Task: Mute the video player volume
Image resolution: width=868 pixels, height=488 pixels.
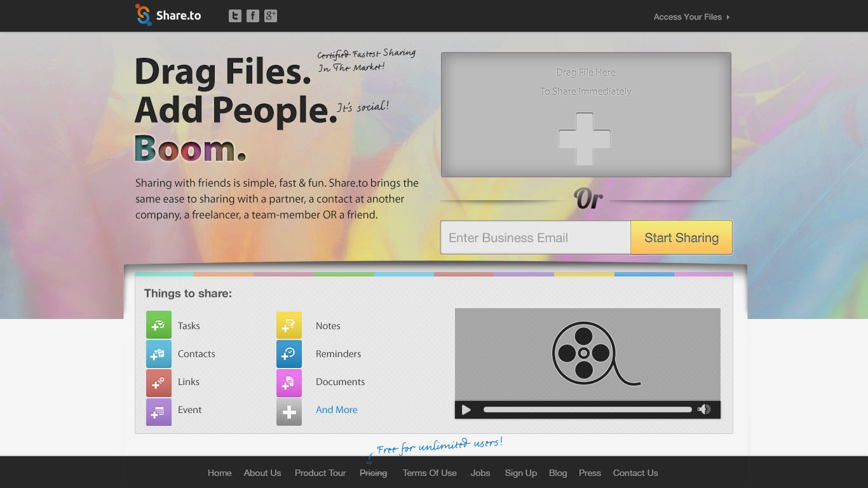Action: click(x=704, y=409)
